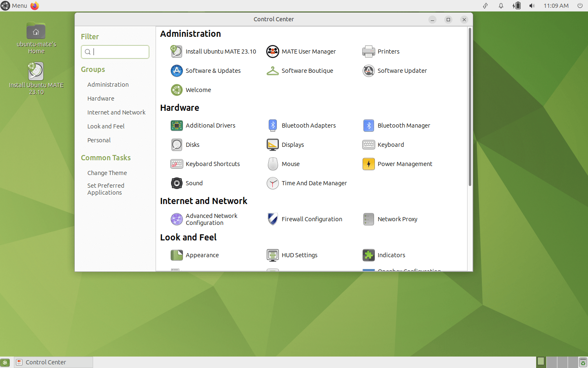Image resolution: width=588 pixels, height=368 pixels.
Task: Open Keyboard preferences
Action: [383, 145]
